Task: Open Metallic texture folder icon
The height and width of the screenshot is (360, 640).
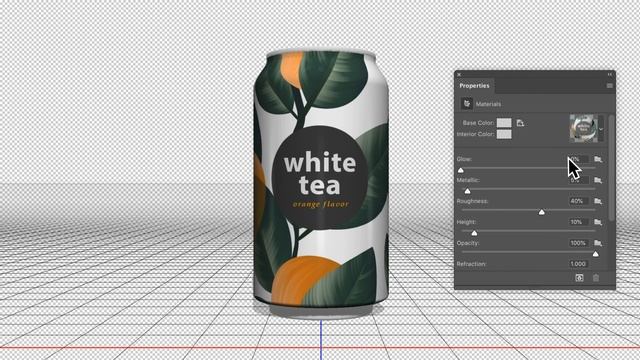Action: [x=598, y=180]
